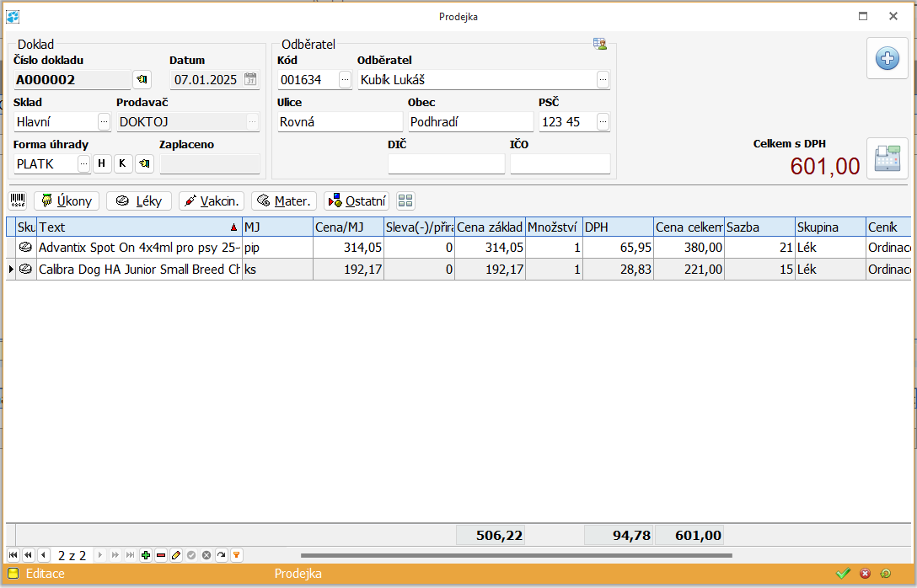Image resolution: width=917 pixels, height=588 pixels.
Task: Click the grey cancel X in navigator
Action: (206, 555)
